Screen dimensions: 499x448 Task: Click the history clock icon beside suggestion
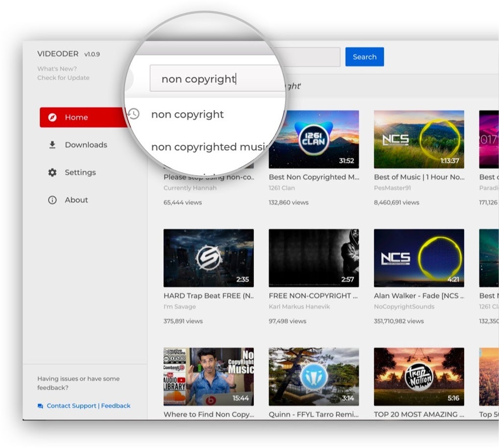point(134,114)
